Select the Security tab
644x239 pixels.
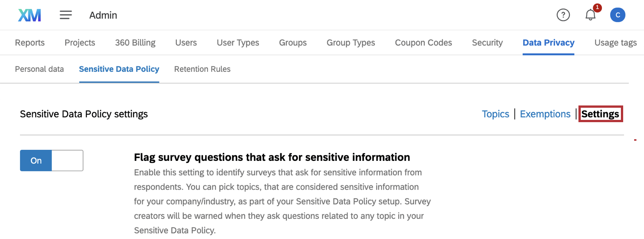coord(487,43)
